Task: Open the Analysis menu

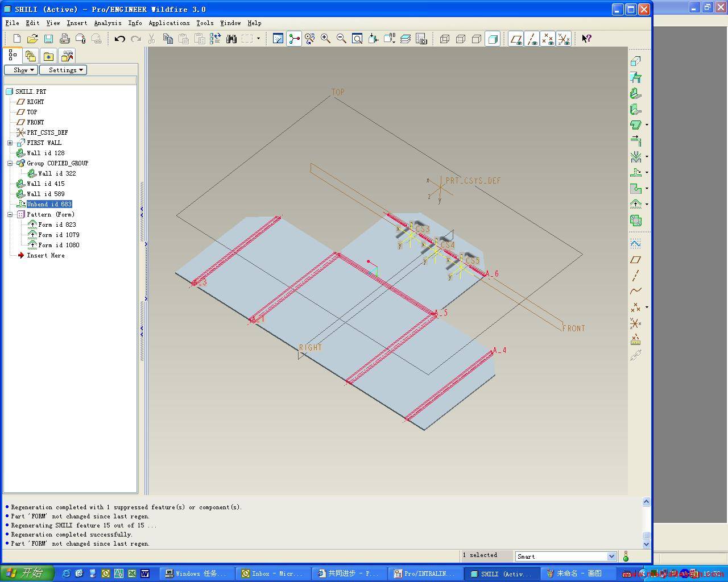Action: 107,23
